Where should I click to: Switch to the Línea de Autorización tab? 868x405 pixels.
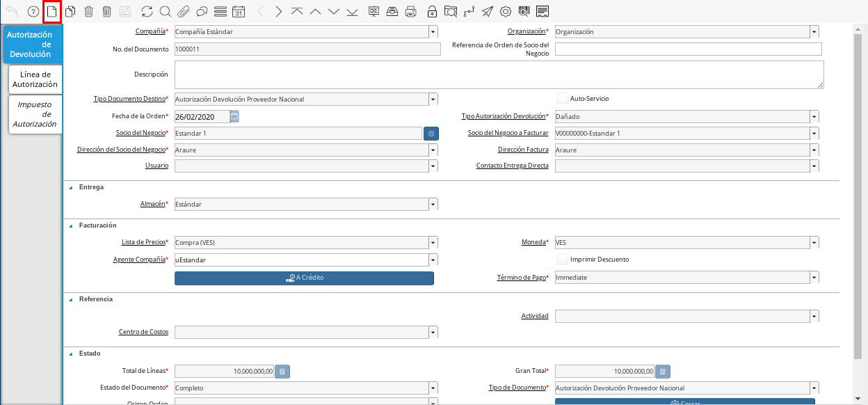35,79
